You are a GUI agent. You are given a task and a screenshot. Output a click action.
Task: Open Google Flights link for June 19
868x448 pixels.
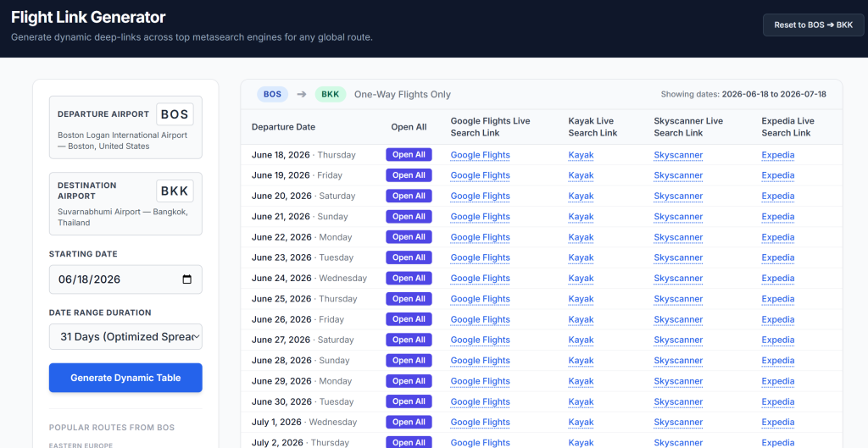[480, 175]
